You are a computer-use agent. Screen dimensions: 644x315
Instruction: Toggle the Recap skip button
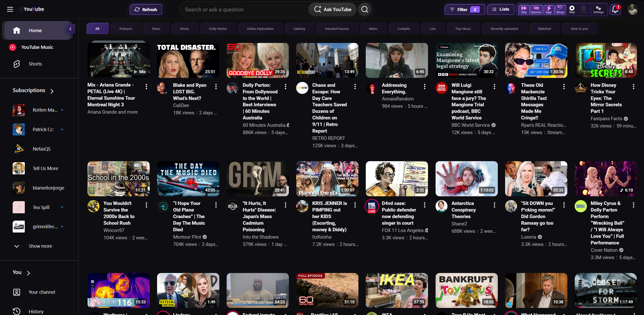point(560,10)
